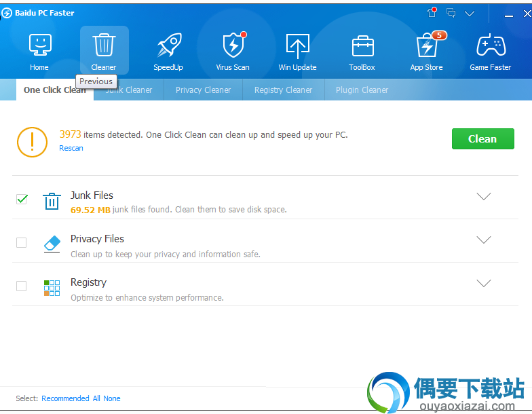Click the green Clean button

(483, 138)
